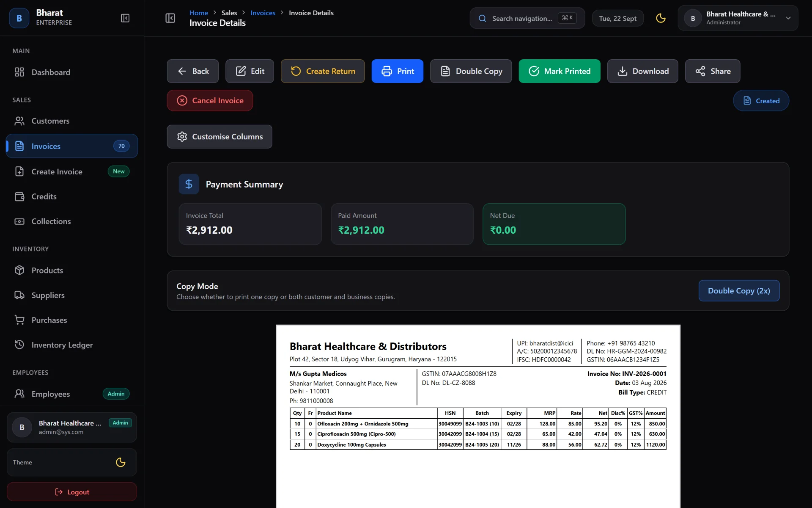Toggle the Double Copy (2x) mode button
Image resolution: width=812 pixels, height=508 pixels.
(x=739, y=291)
